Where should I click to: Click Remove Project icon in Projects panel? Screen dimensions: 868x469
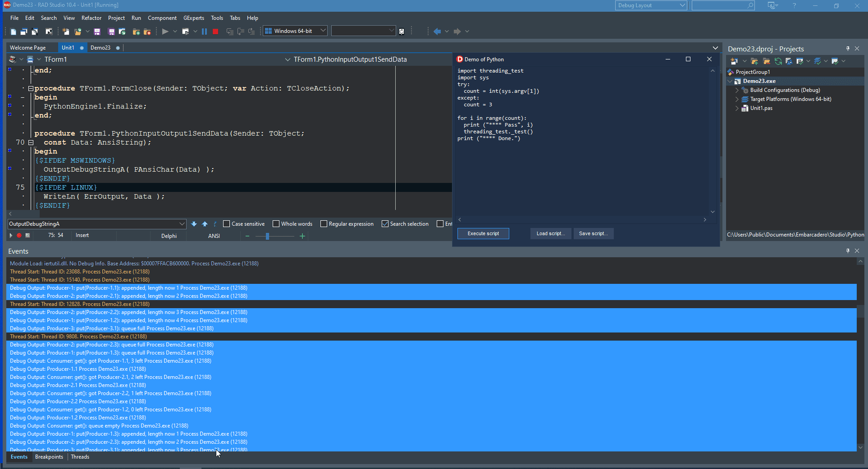(x=766, y=61)
